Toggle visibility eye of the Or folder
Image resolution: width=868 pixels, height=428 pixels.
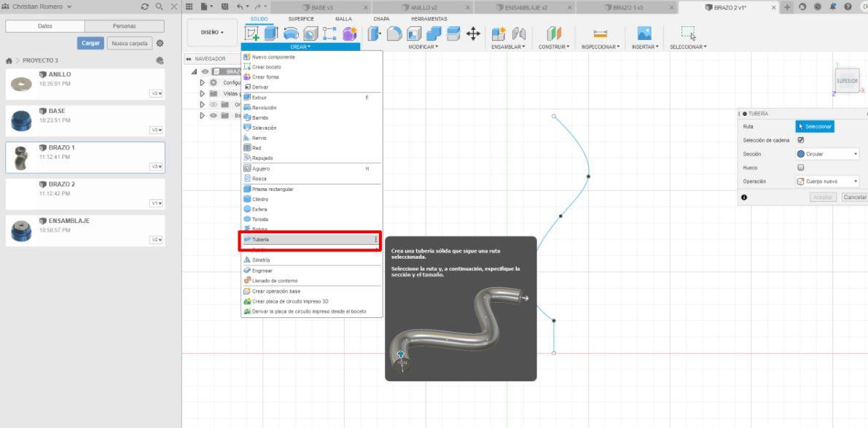tap(213, 105)
